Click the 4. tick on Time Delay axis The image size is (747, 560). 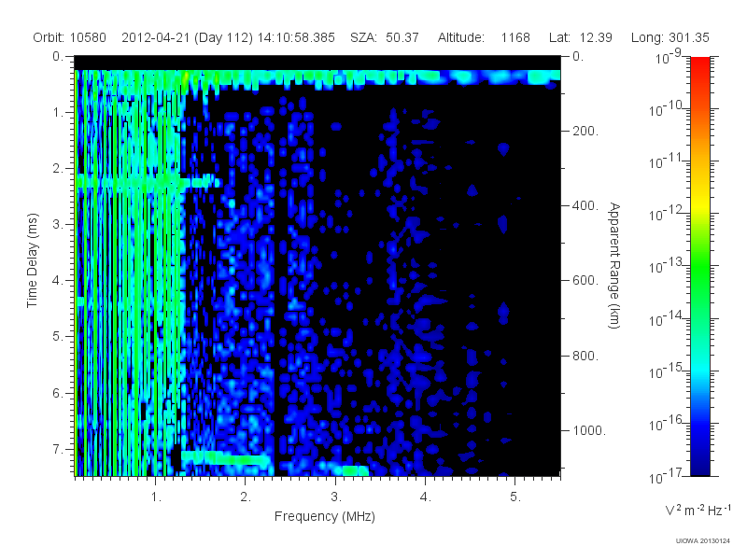(58, 281)
